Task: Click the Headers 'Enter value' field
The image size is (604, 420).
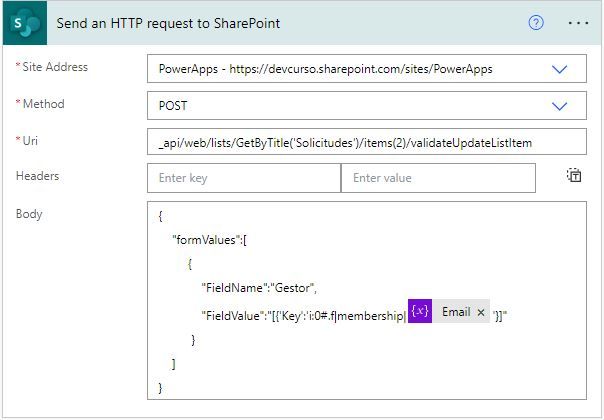Action: click(x=438, y=178)
